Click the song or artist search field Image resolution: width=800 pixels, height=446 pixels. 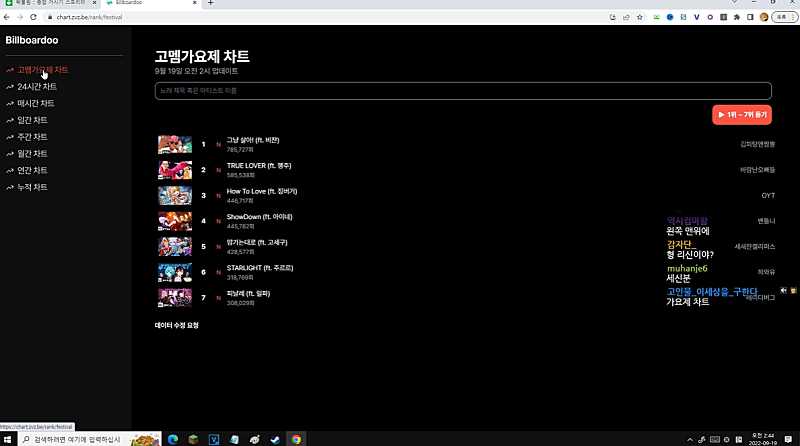pos(463,91)
